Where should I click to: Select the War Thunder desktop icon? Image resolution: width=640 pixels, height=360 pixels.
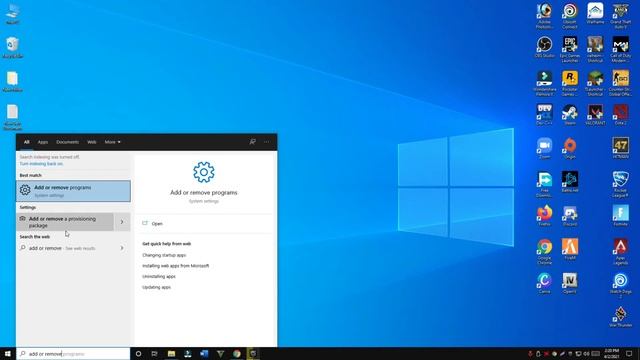pos(620,317)
